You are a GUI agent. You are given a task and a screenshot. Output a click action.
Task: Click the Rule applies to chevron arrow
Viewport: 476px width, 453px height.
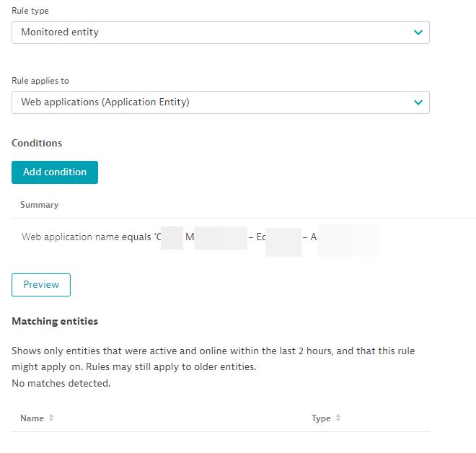[x=418, y=102]
